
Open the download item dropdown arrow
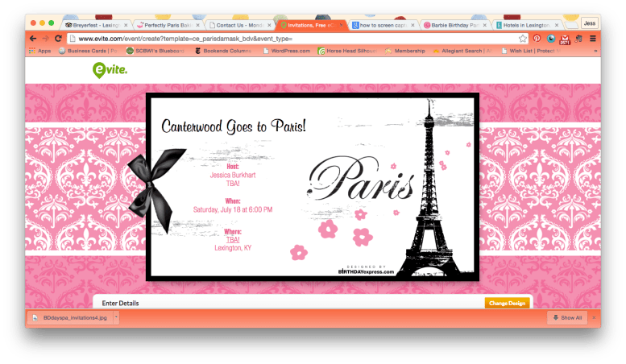pyautogui.click(x=116, y=318)
